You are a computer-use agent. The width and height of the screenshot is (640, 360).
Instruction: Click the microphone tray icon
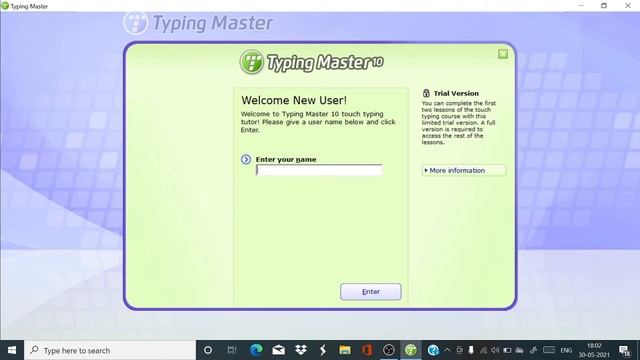point(471,350)
